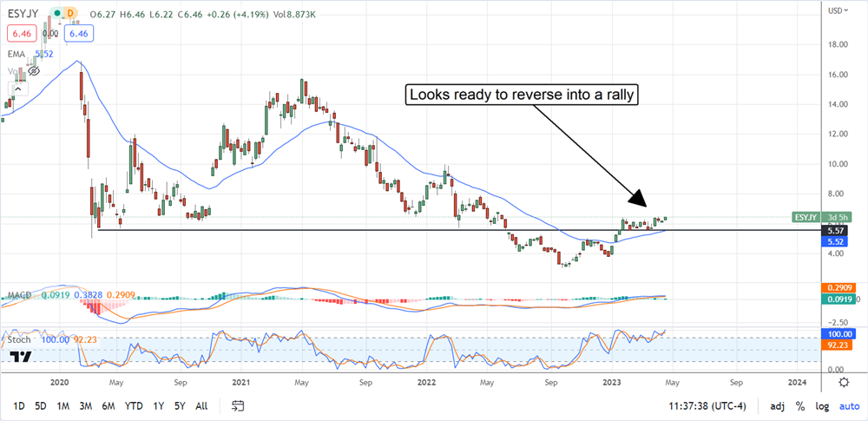Open chart settings gear icon
The image size is (868, 421).
pyautogui.click(x=844, y=380)
